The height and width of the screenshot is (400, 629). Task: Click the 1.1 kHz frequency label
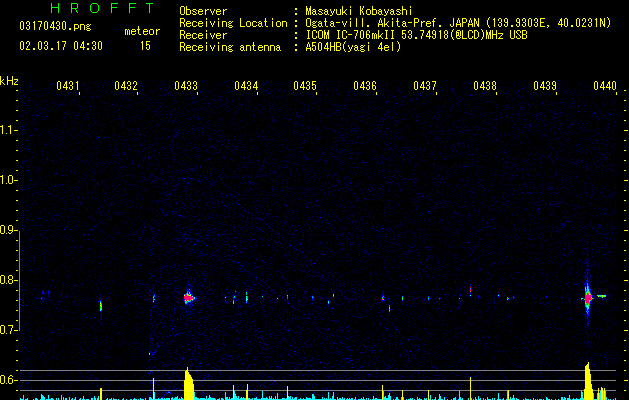pyautogui.click(x=7, y=130)
